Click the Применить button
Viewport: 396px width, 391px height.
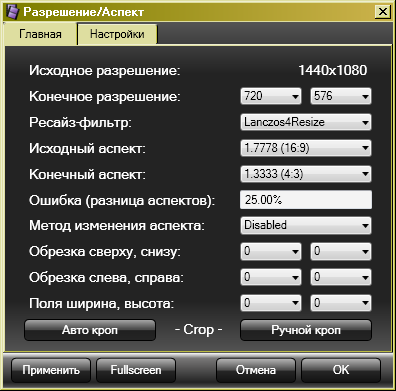point(51,370)
